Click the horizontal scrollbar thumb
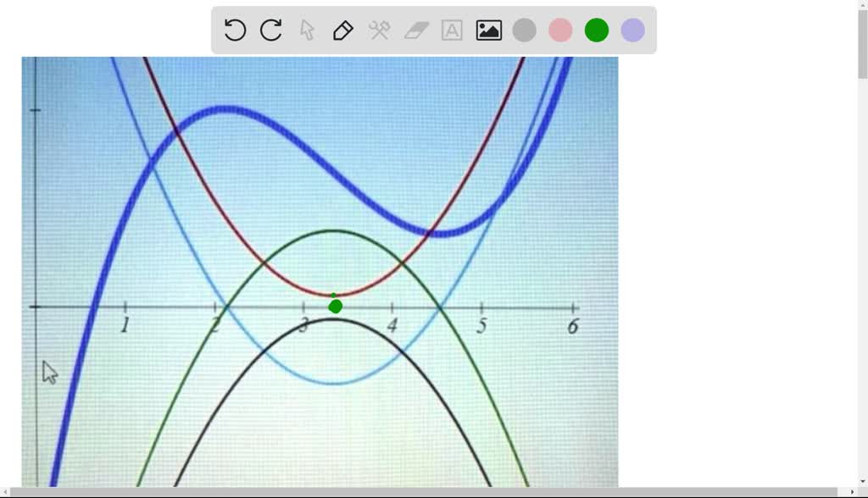The width and height of the screenshot is (868, 498). coord(424,492)
